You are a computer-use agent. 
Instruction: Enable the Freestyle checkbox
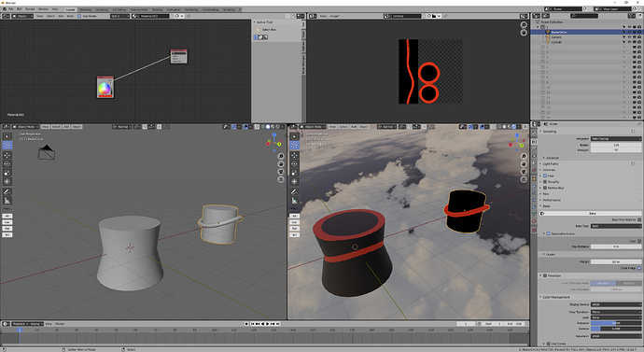(x=545, y=275)
